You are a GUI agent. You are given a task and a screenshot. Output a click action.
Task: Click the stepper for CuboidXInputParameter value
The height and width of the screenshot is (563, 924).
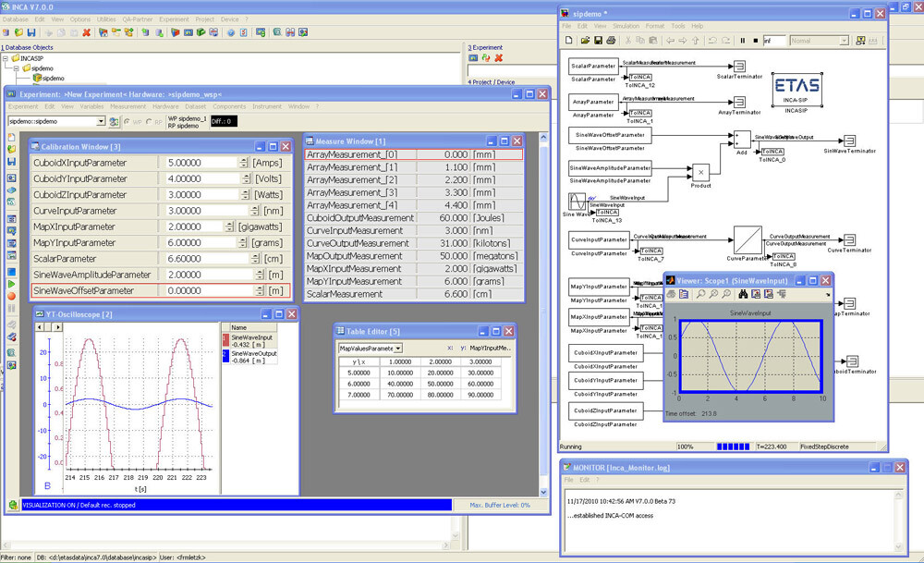pyautogui.click(x=243, y=163)
